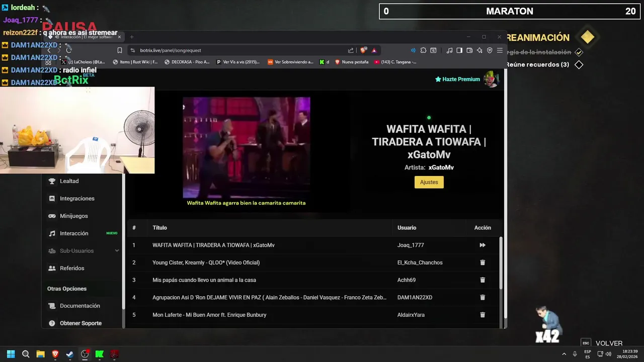Click the song video player thumbnail
This screenshot has width=644, height=362.
pos(247,148)
